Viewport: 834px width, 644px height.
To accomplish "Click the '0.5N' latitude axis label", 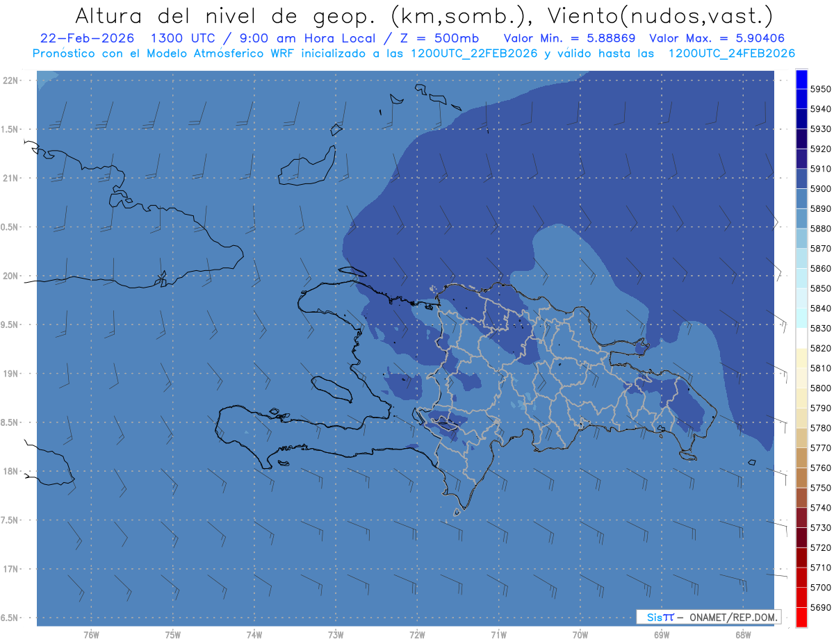I will click(x=10, y=227).
